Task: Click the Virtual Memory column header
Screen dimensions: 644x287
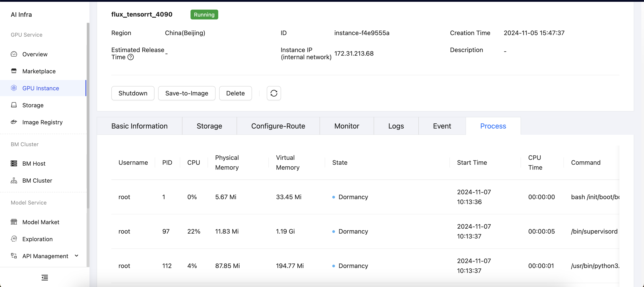Action: (288, 162)
